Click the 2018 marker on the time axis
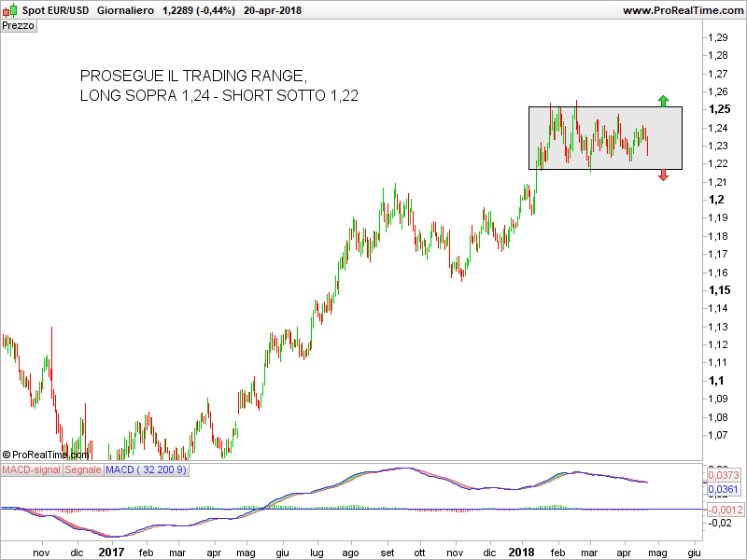 click(521, 552)
